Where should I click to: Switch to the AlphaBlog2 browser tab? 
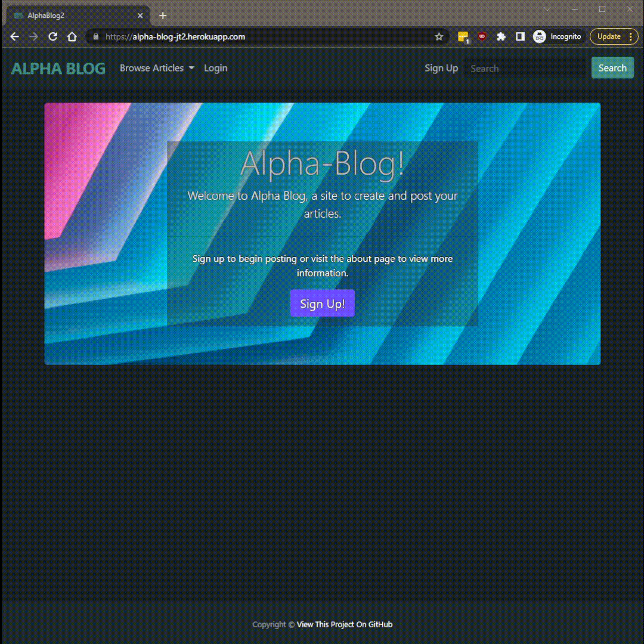(72, 15)
